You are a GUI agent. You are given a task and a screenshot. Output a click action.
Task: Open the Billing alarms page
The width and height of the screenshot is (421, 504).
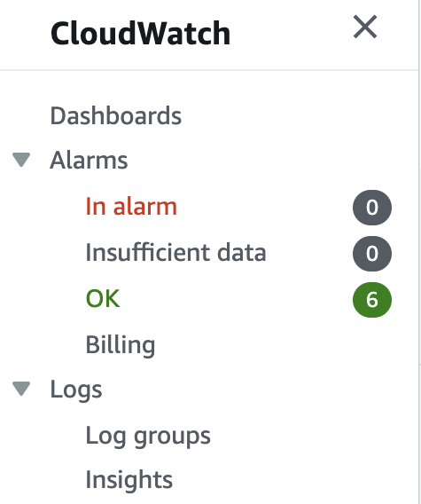[121, 345]
